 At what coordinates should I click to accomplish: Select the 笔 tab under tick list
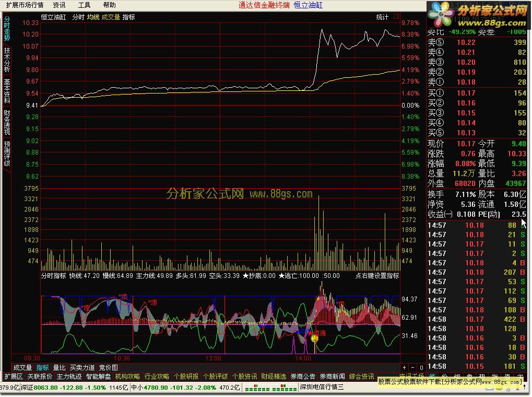[x=432, y=376]
